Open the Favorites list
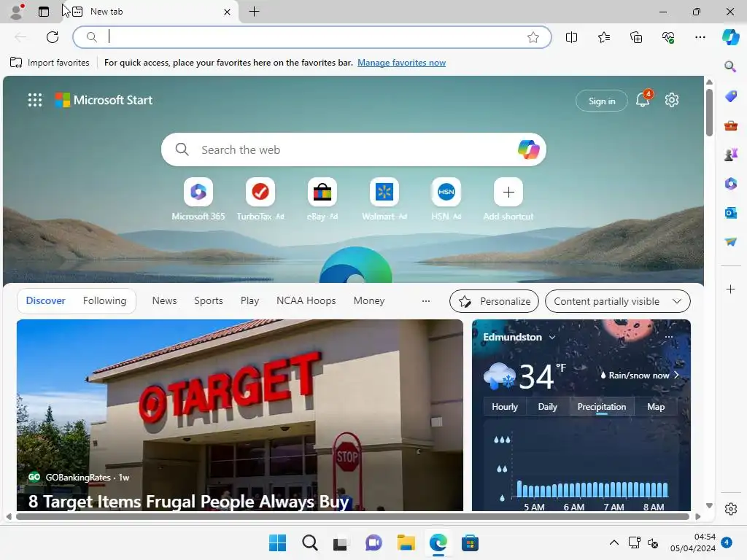747x560 pixels. 603,37
